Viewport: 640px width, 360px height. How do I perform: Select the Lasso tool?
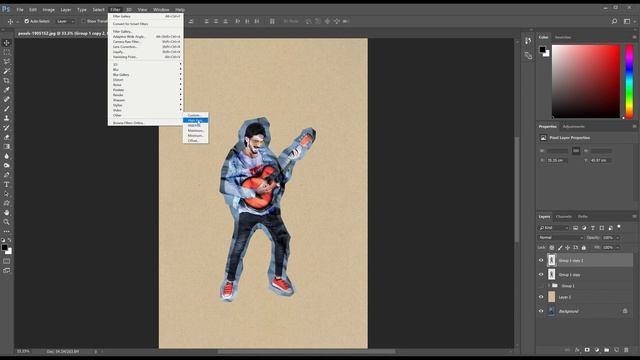pyautogui.click(x=7, y=62)
